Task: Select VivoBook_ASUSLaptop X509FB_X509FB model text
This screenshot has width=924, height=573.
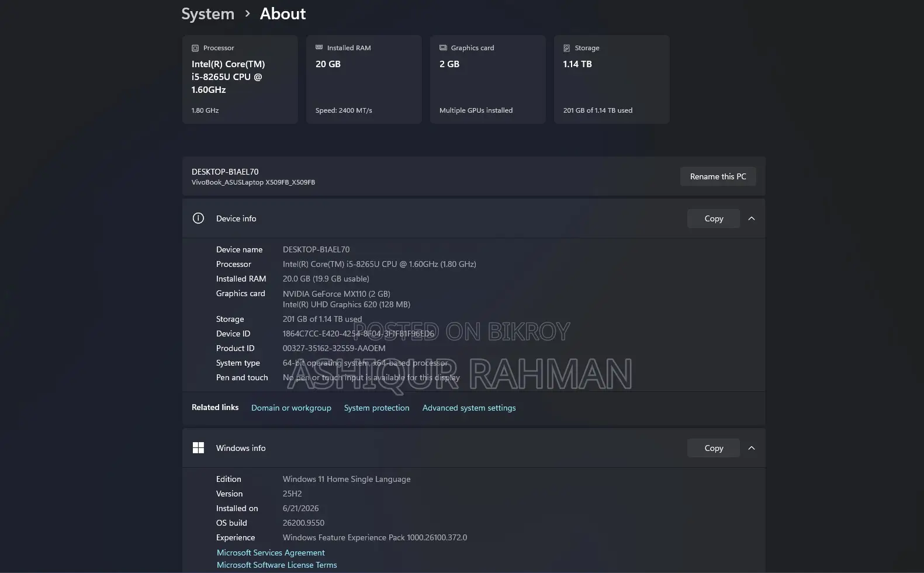Action: click(253, 182)
